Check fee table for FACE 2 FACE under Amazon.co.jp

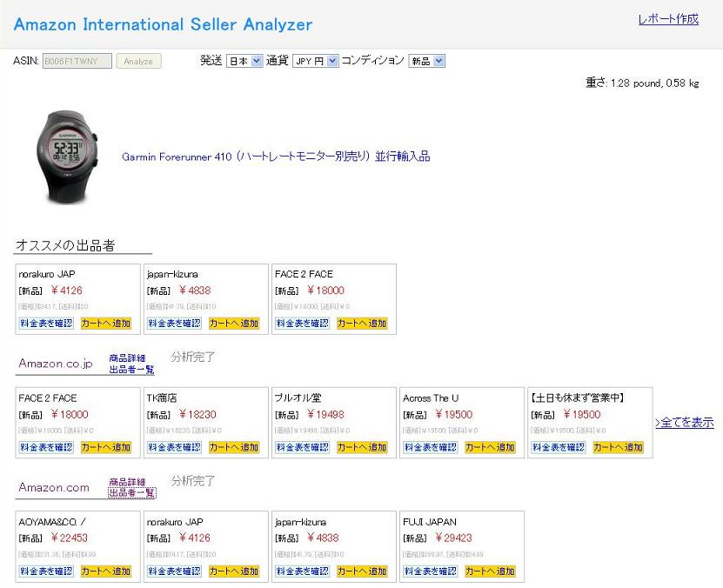click(x=46, y=447)
